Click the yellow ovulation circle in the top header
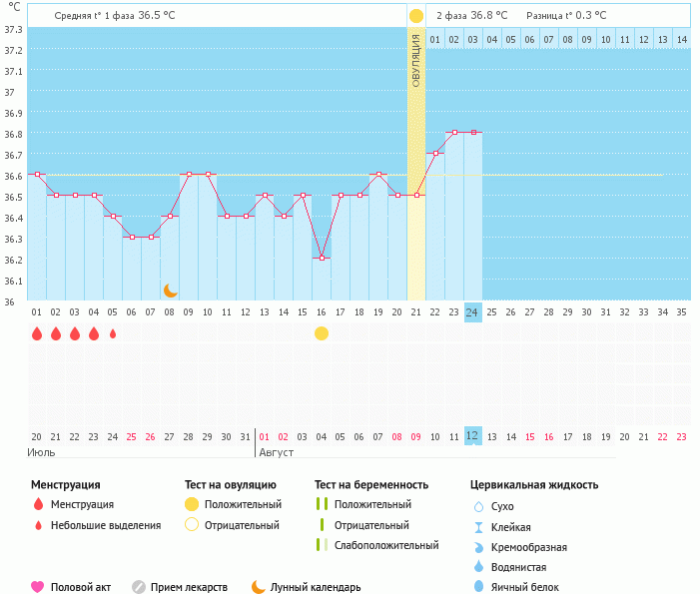The width and height of the screenshot is (700, 594). pos(415,16)
